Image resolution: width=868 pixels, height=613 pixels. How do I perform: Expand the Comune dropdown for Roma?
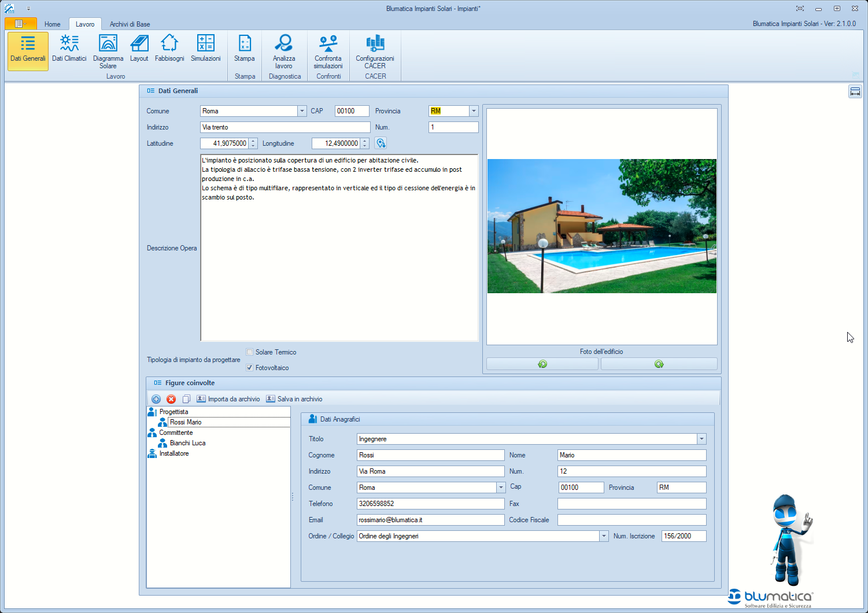[x=302, y=111]
